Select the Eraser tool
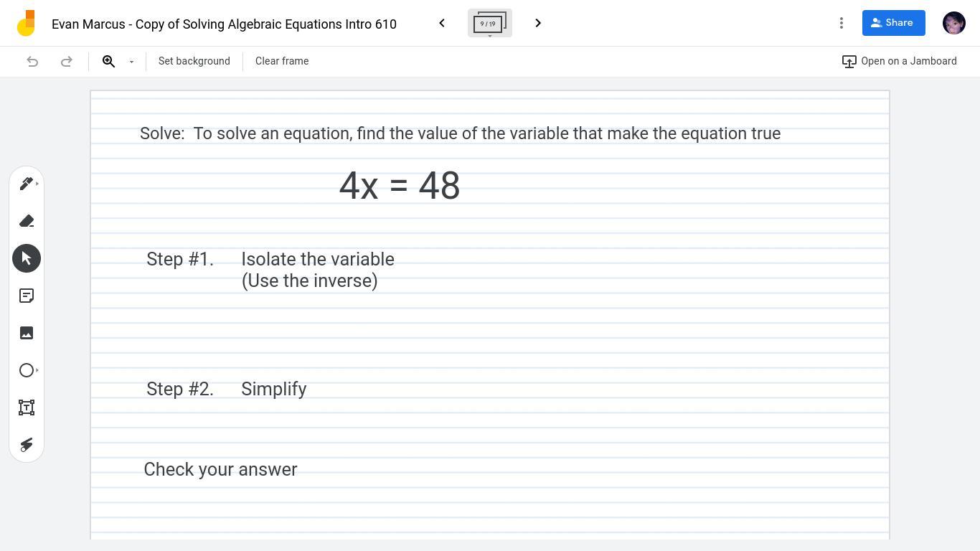 coord(27,221)
